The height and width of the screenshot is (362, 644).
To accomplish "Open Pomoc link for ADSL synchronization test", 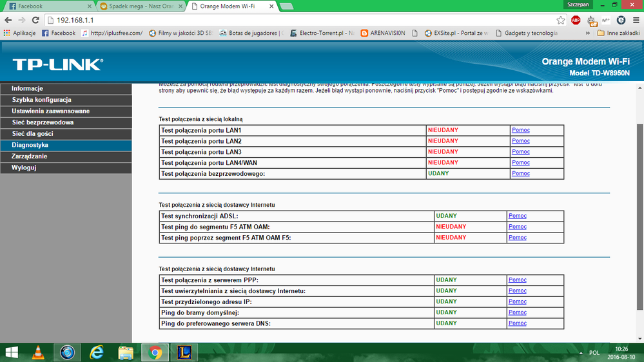I will coord(517,216).
